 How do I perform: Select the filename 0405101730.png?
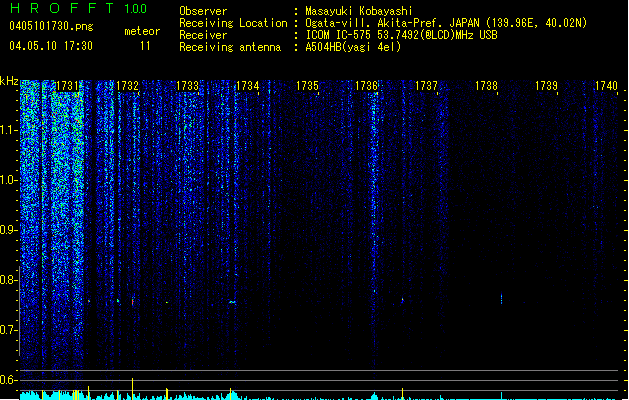51,26
